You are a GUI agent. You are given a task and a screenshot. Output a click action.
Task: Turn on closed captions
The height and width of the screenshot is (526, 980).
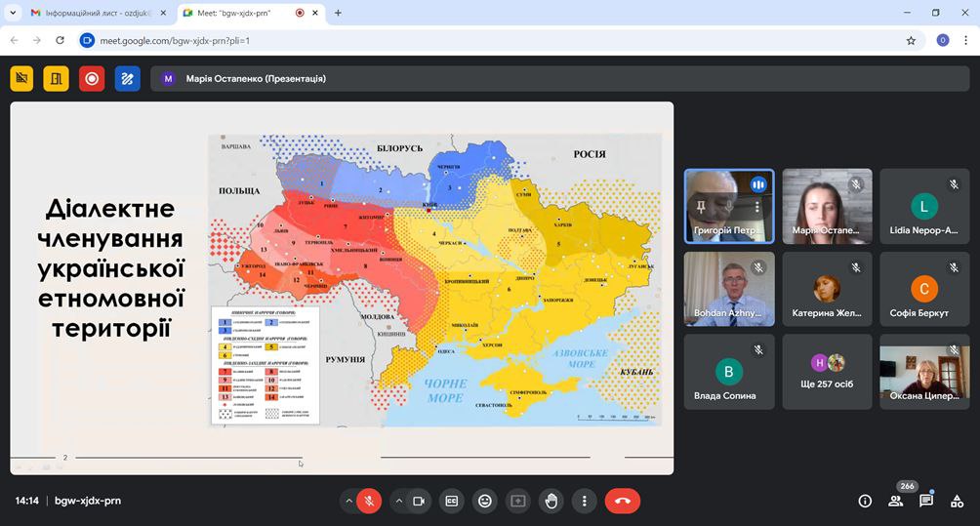(x=451, y=501)
